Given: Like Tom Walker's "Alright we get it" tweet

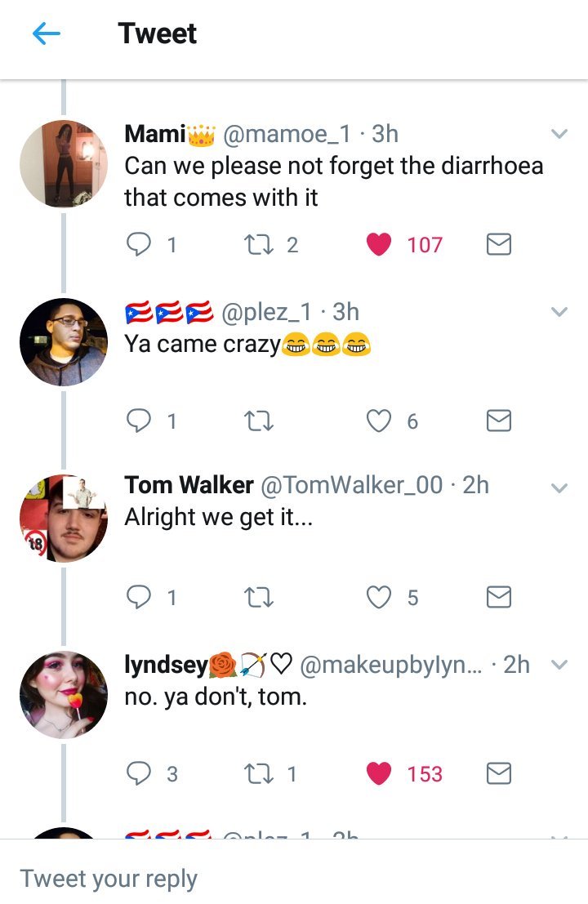Looking at the screenshot, I should 379,598.
